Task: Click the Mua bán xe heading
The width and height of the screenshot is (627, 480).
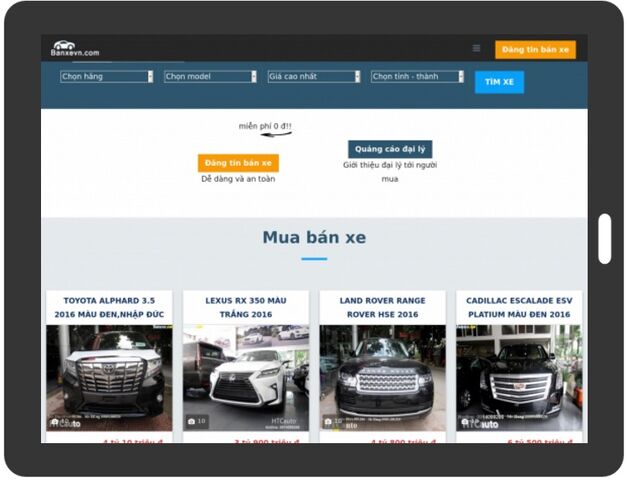Action: pyautogui.click(x=314, y=237)
